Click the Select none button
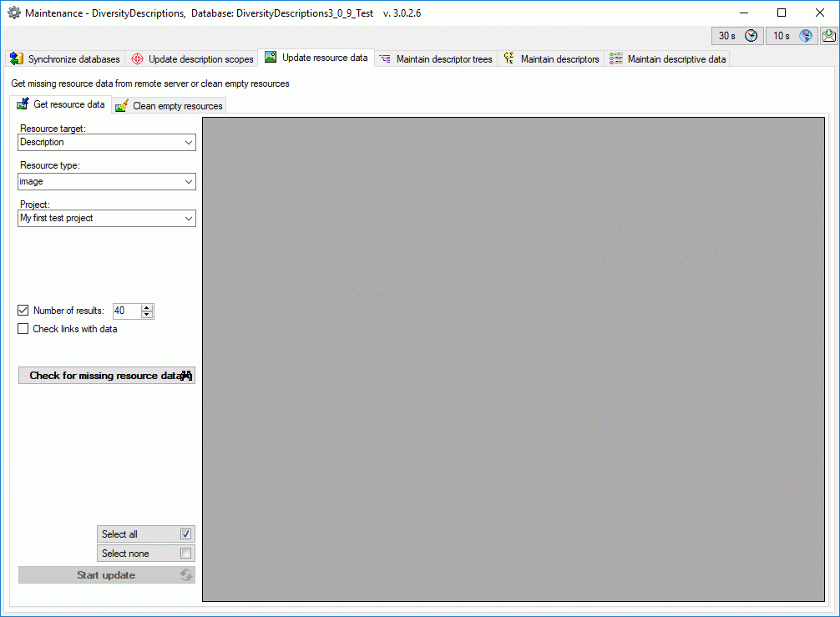This screenshot has height=617, width=840. (146, 554)
